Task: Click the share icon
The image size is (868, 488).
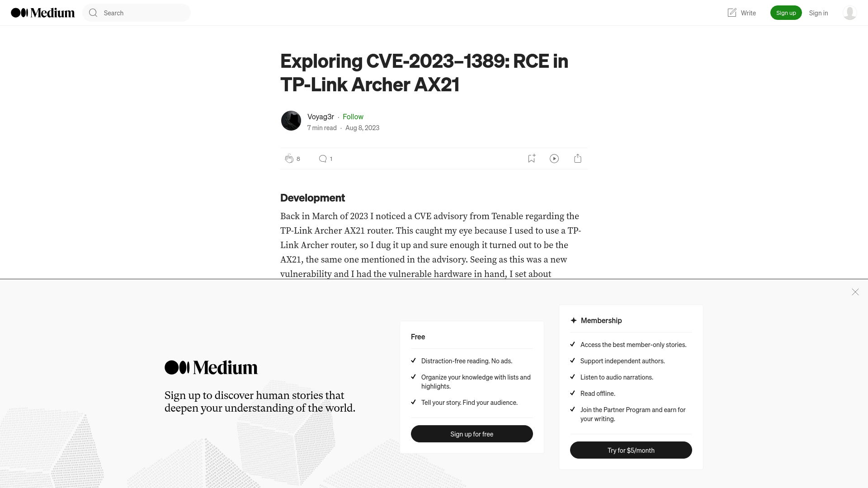Action: coord(578,158)
